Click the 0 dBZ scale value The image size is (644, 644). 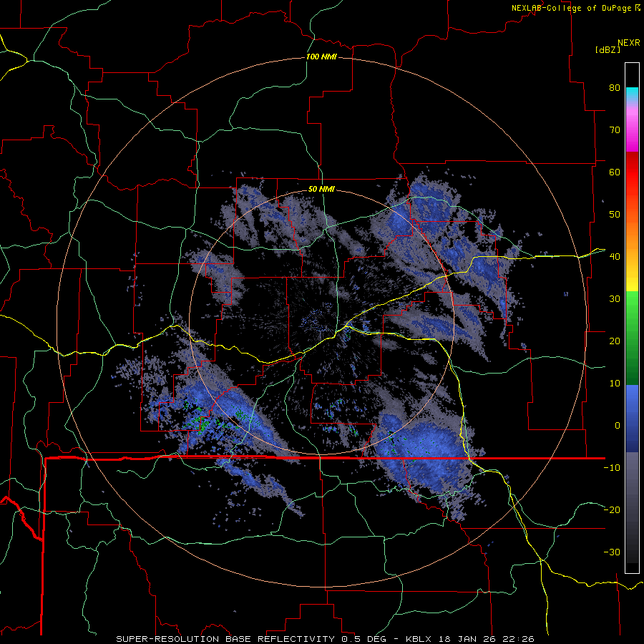coord(618,426)
